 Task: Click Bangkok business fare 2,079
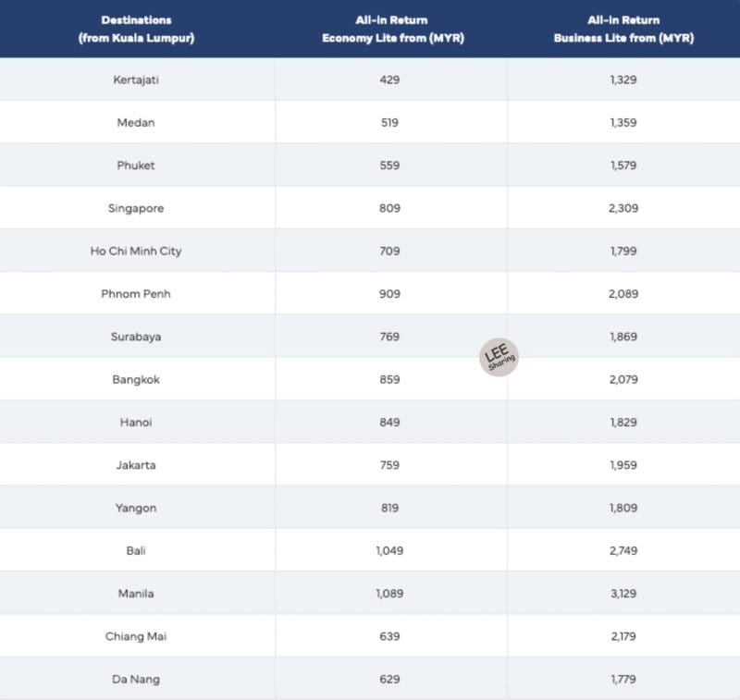pyautogui.click(x=623, y=379)
